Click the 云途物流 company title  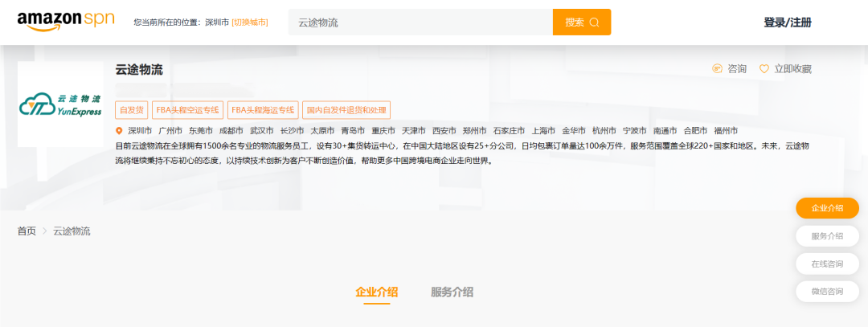139,70
